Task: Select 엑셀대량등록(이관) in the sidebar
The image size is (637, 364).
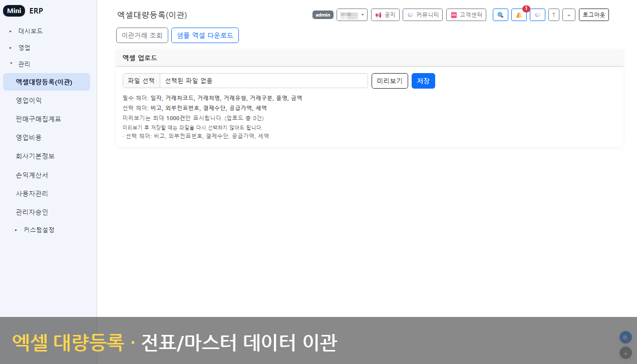Action: coord(47,82)
